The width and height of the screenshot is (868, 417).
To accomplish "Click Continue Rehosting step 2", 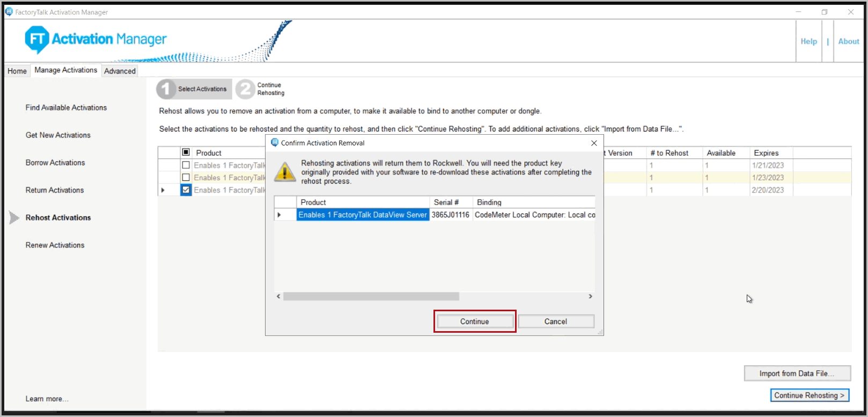I will [261, 89].
